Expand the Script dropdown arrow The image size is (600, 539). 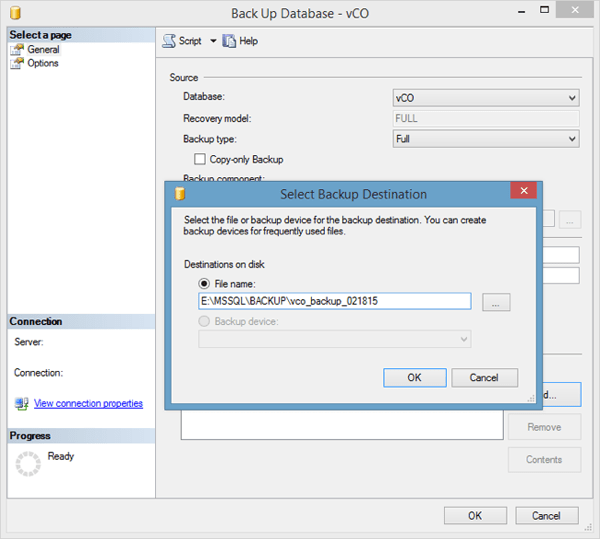(x=213, y=41)
